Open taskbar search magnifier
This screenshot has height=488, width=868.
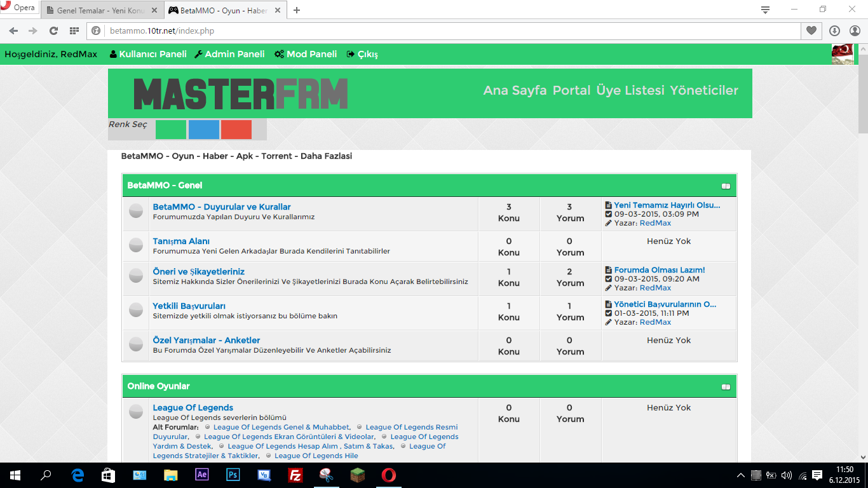[46, 475]
